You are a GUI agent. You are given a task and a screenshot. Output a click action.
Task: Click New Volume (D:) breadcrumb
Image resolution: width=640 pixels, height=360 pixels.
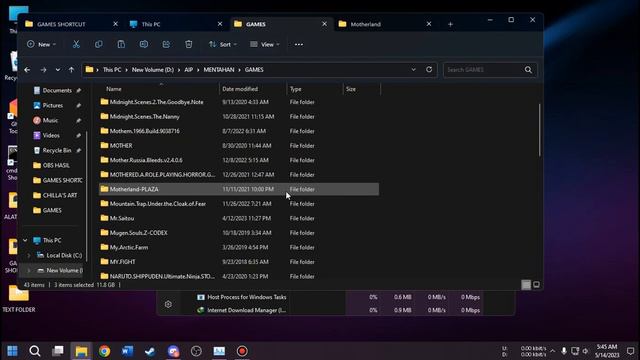tap(153, 70)
